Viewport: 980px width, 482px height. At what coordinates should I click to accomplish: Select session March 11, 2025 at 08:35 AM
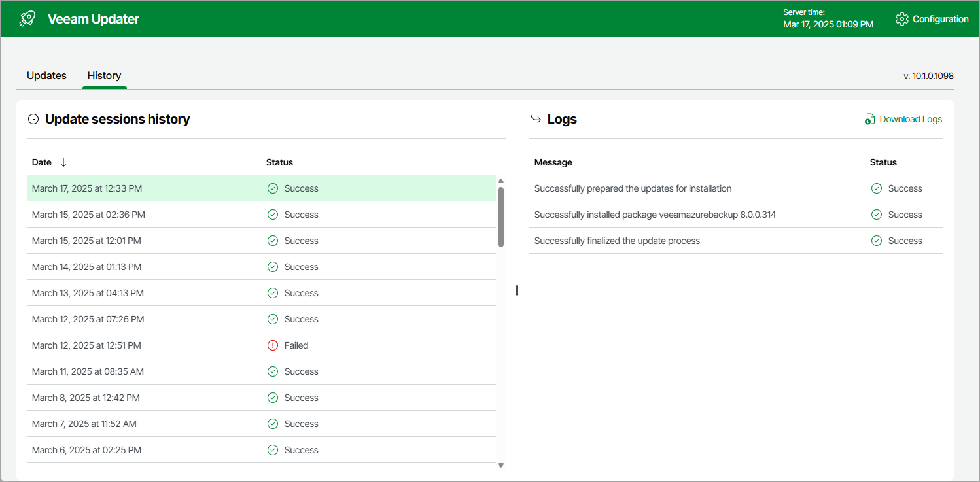coord(261,371)
